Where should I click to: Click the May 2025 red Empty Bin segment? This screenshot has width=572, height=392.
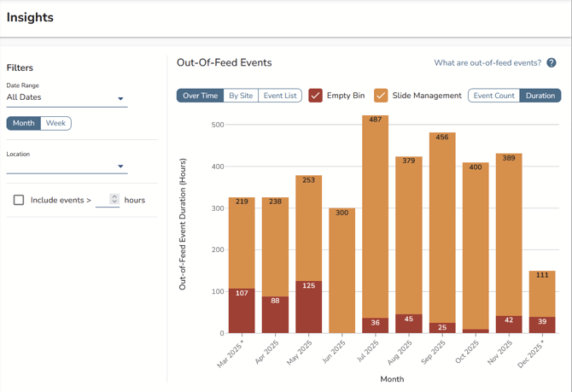click(x=308, y=307)
